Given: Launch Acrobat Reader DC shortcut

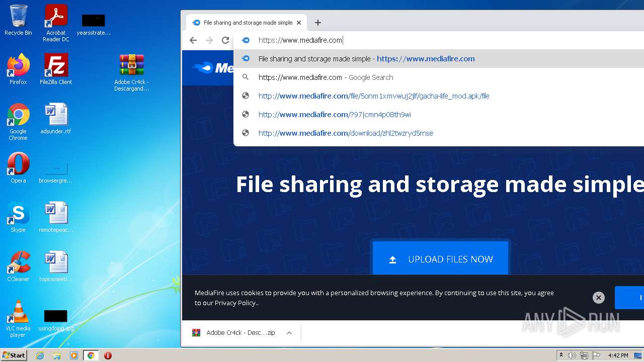Looking at the screenshot, I should [56, 23].
